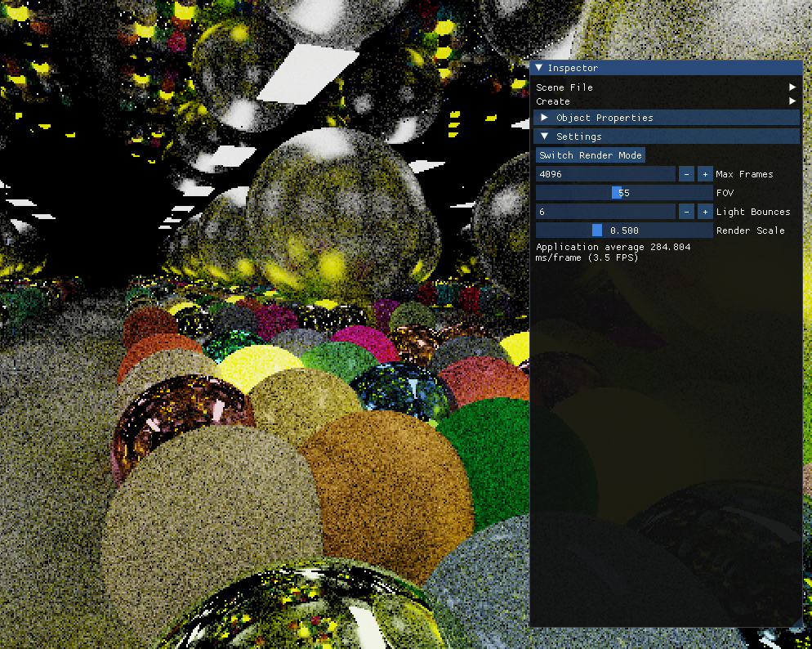Viewport: 812px width, 649px height.
Task: Click the Max Frames value field
Action: [x=605, y=174]
